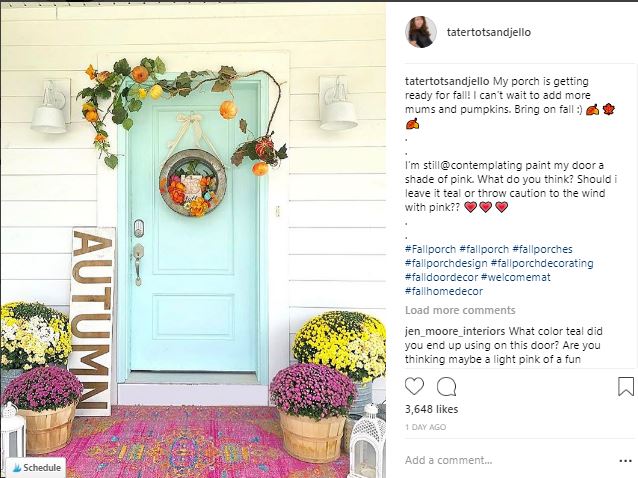Like the post with the heart icon
The image size is (638, 478).
[x=414, y=386]
